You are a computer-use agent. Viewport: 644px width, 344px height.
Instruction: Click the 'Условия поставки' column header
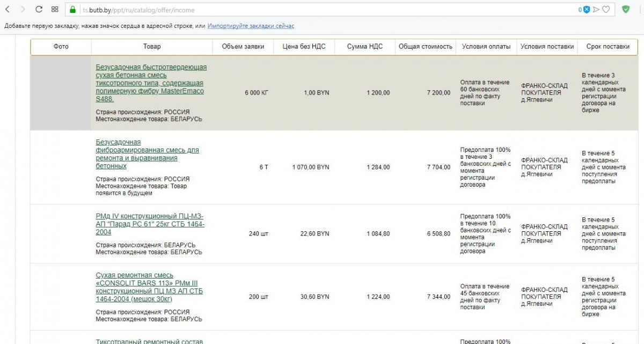[547, 47]
